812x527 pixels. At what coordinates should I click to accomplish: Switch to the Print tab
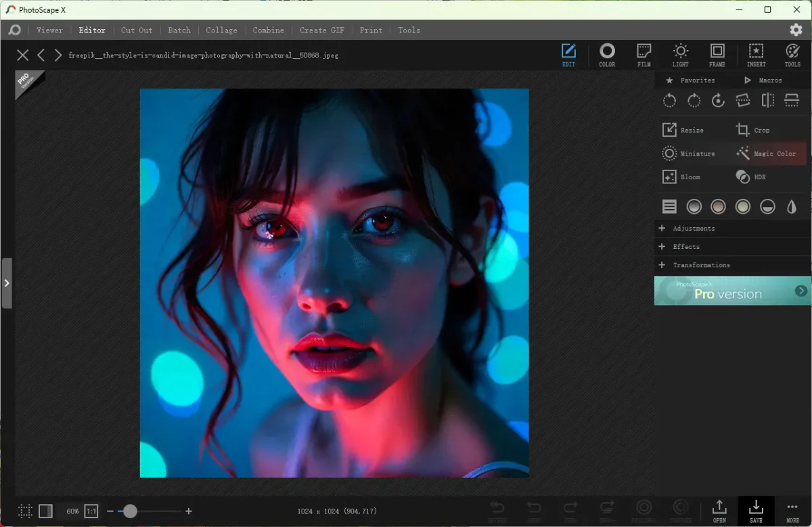coord(371,30)
